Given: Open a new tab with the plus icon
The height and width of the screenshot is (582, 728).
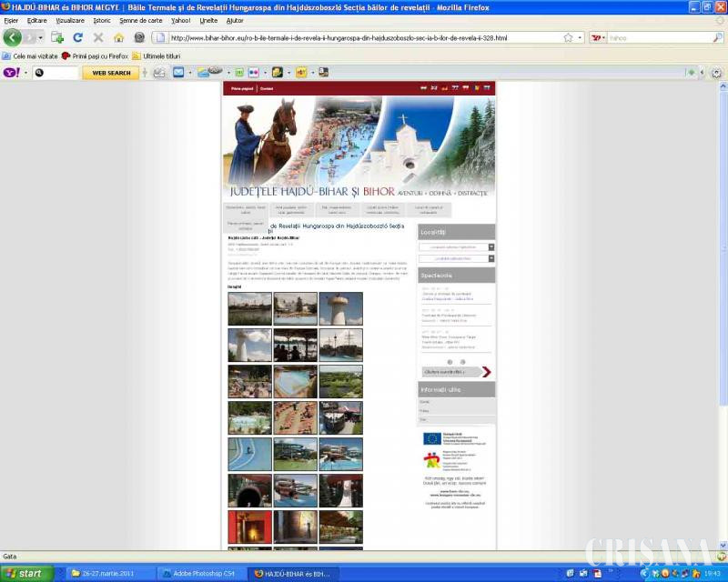Looking at the screenshot, I should (x=57, y=37).
